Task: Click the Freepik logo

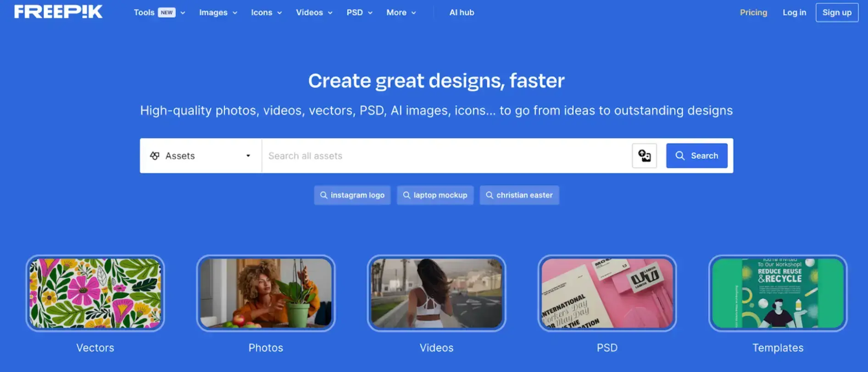Action: pyautogui.click(x=58, y=12)
